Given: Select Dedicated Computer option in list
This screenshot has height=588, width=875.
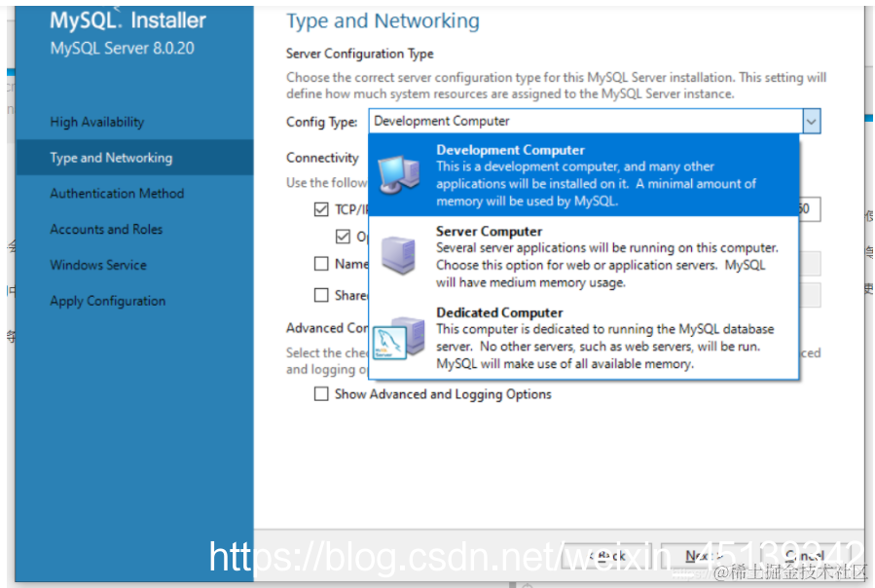Looking at the screenshot, I should tap(584, 338).
